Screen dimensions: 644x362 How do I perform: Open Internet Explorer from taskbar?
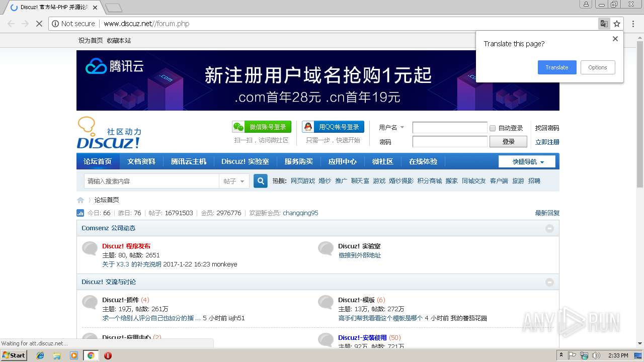pyautogui.click(x=40, y=355)
